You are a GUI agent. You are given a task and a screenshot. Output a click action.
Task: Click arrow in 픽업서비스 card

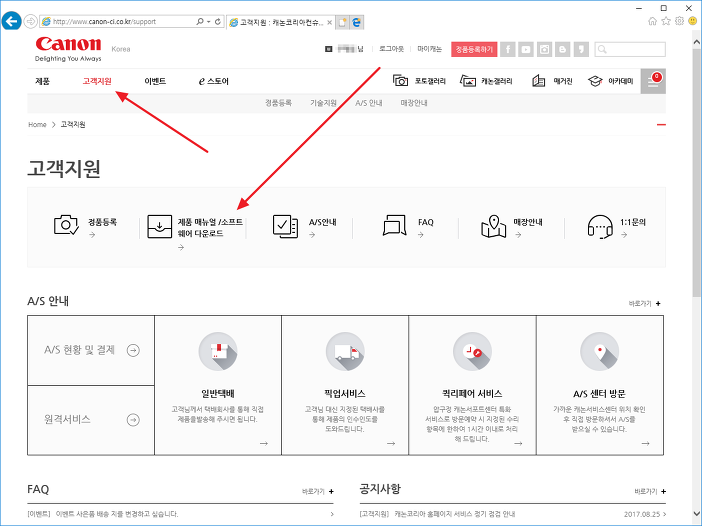391,443
